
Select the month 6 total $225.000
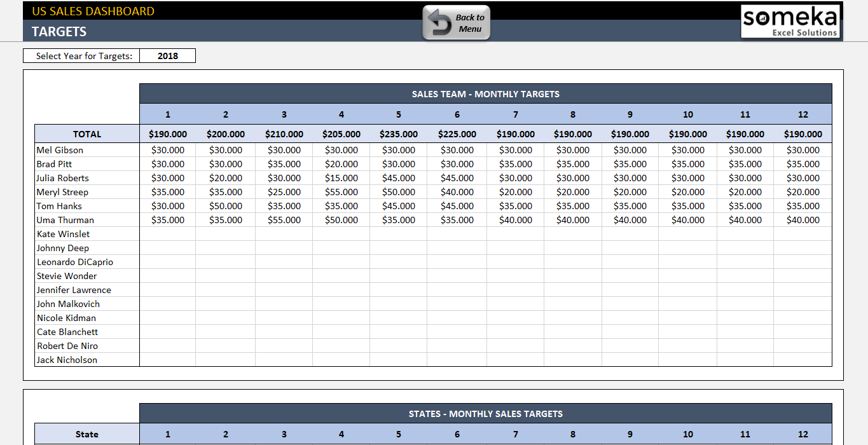pyautogui.click(x=457, y=134)
